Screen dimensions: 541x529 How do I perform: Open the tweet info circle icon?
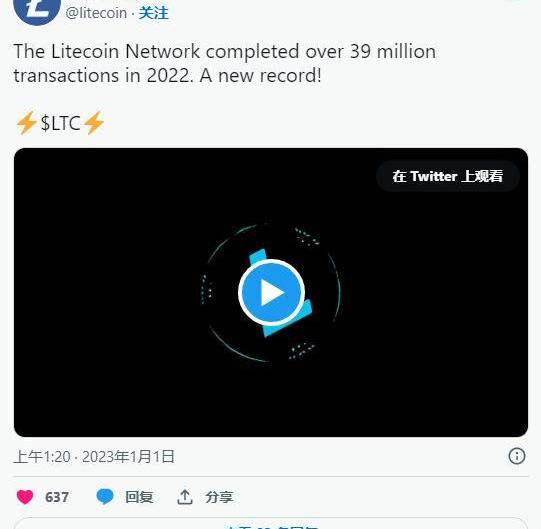click(517, 456)
